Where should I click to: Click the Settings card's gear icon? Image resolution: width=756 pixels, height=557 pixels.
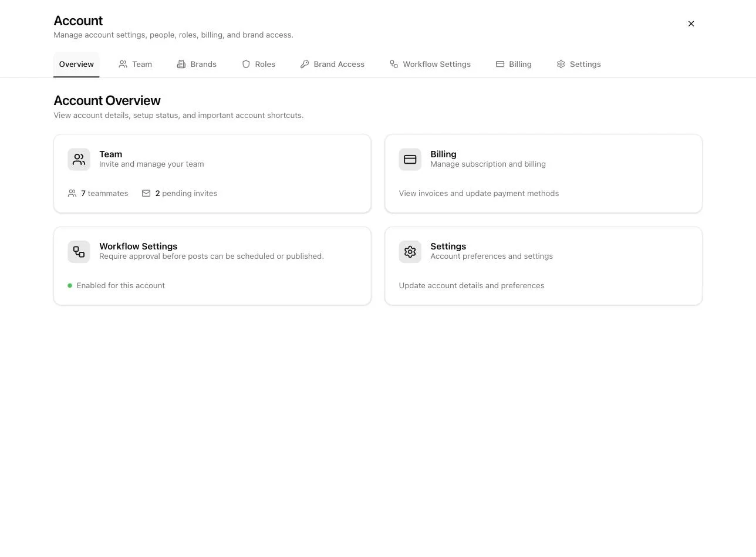(x=410, y=252)
